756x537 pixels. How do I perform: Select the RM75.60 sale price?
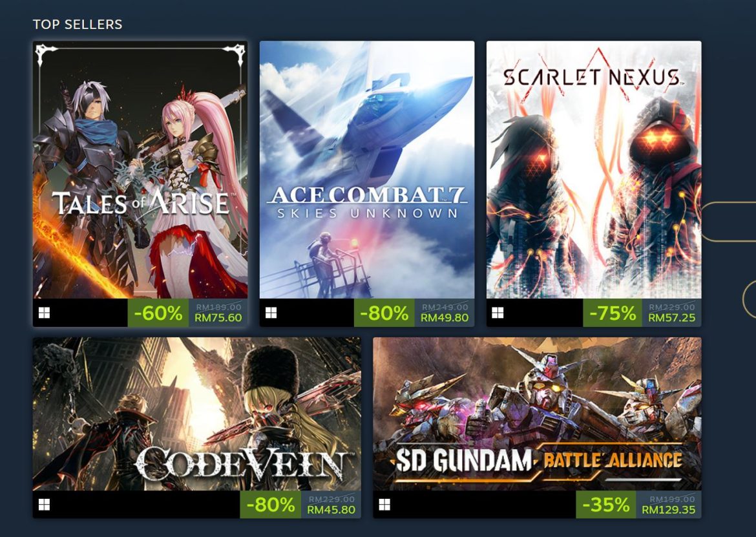pyautogui.click(x=218, y=318)
